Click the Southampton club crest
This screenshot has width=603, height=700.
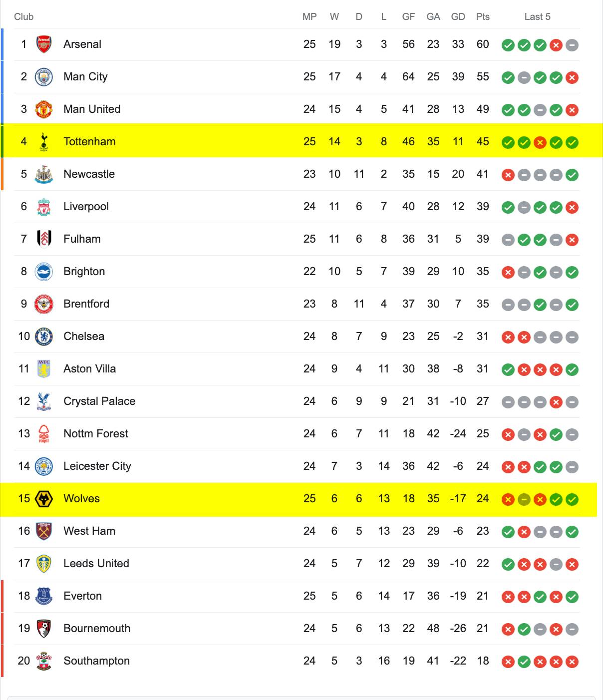[44, 661]
